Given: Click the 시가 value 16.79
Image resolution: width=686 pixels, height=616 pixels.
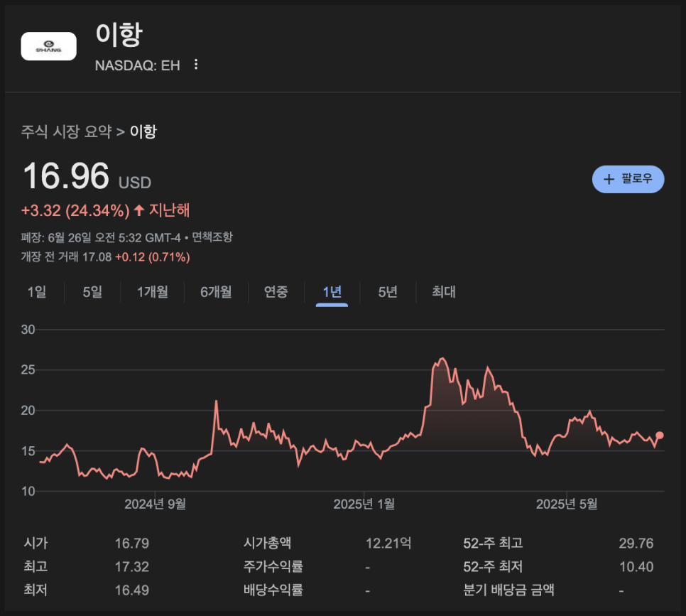Looking at the screenshot, I should coord(131,544).
